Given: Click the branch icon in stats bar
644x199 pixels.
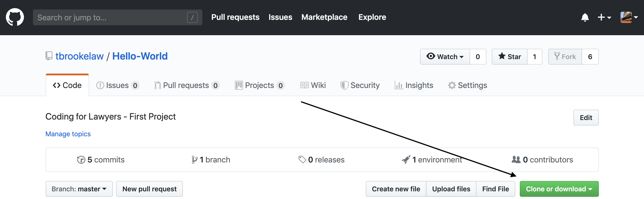Looking at the screenshot, I should tap(194, 160).
